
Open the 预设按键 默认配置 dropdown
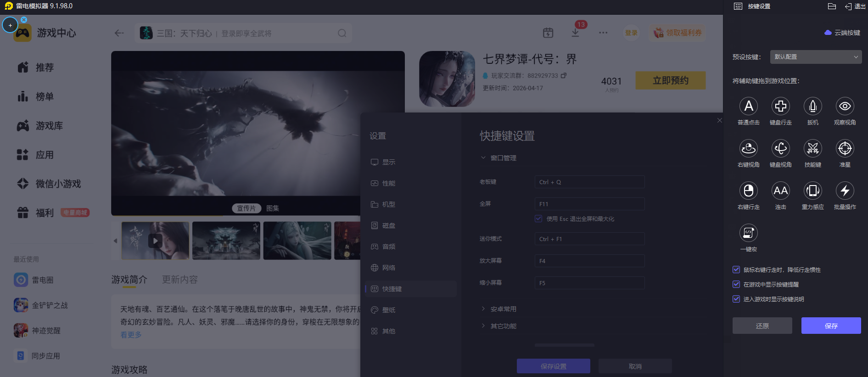coord(815,57)
